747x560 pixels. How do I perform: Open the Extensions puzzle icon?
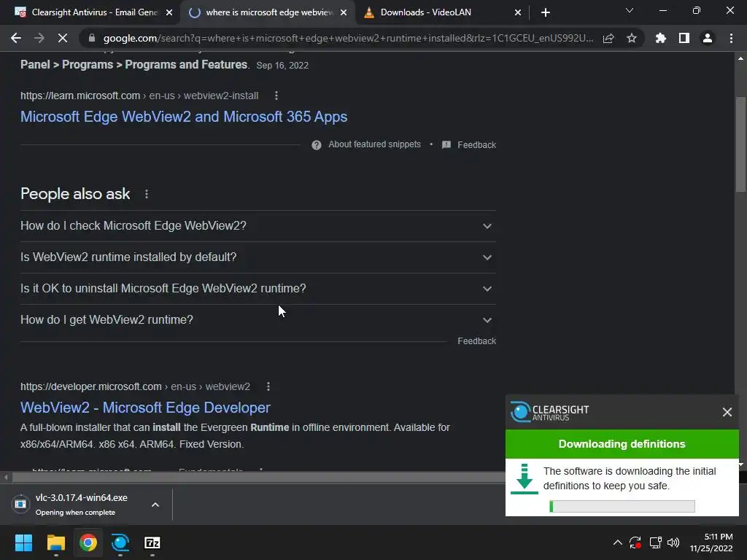pos(661,38)
